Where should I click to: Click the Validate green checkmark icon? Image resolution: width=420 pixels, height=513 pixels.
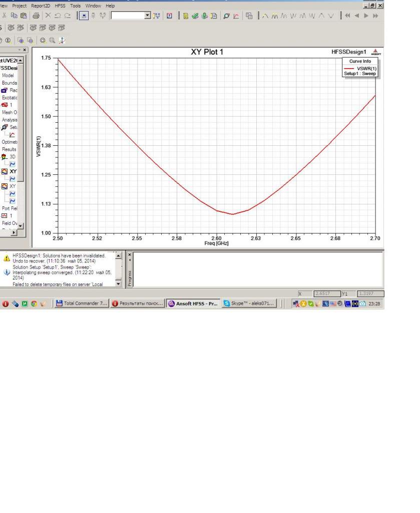pos(195,16)
